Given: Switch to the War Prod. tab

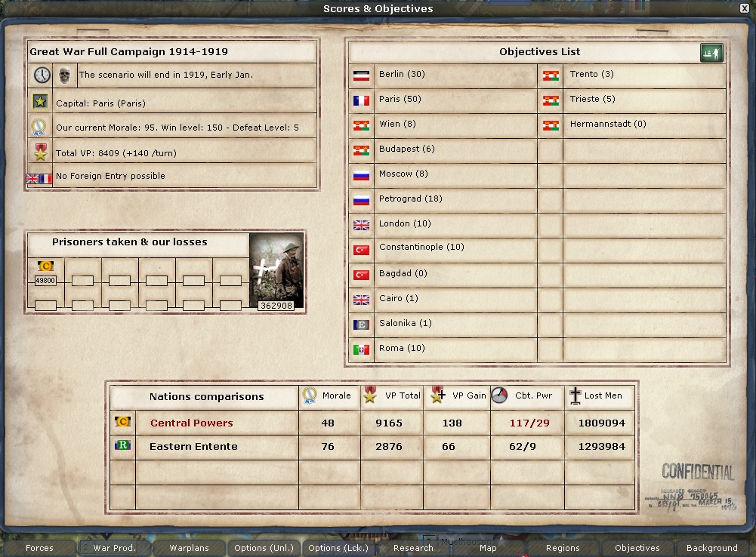Looking at the screenshot, I should [x=114, y=548].
